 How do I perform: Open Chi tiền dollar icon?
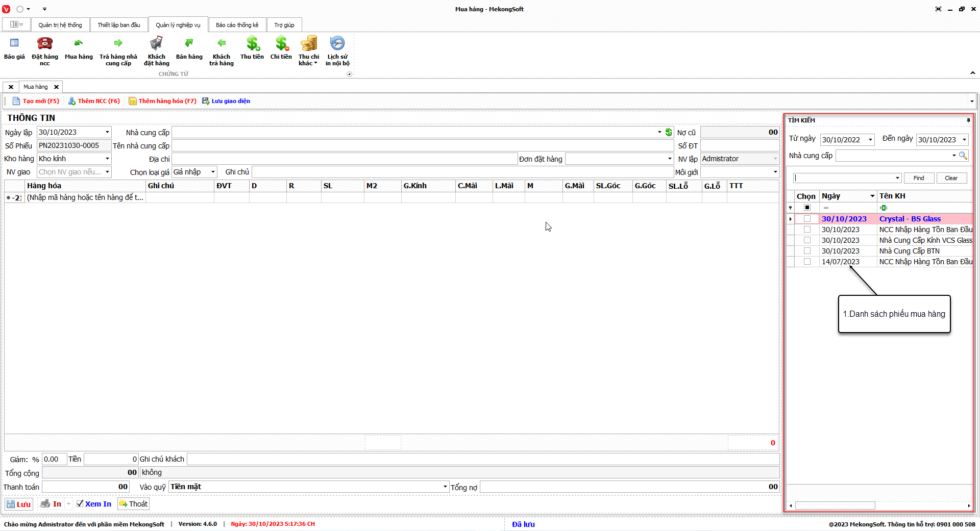(281, 43)
